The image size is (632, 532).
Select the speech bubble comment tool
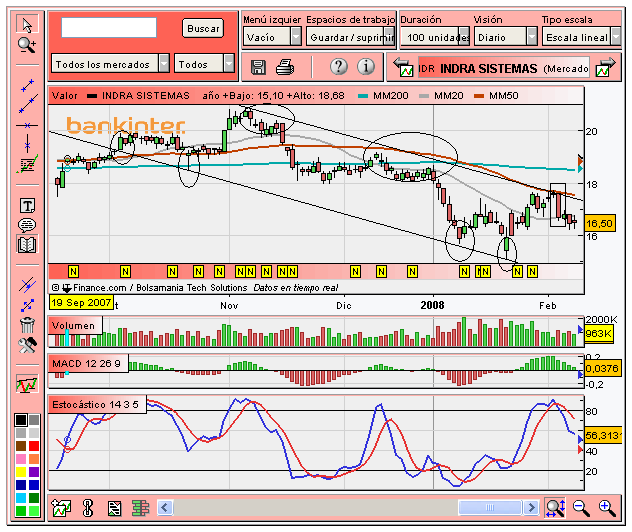[x=27, y=225]
